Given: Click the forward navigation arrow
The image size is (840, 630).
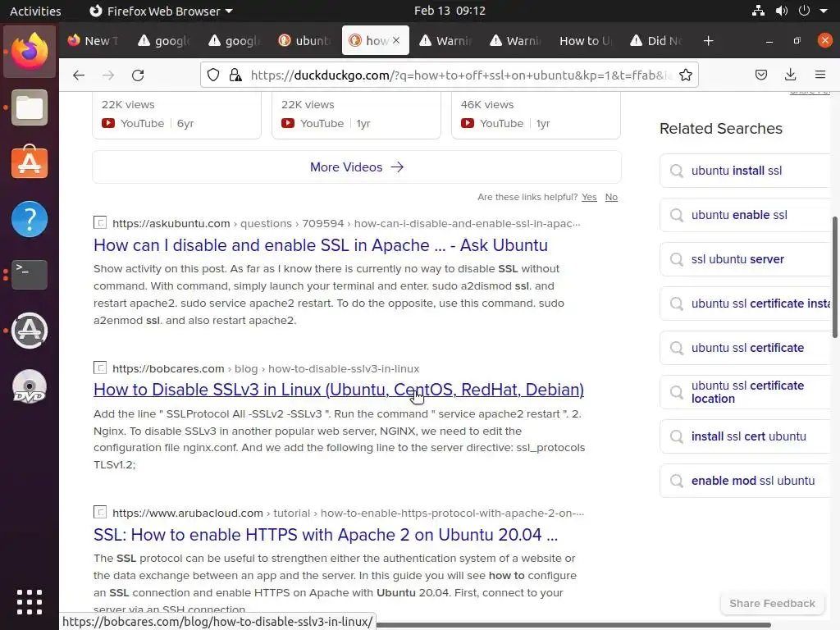Looking at the screenshot, I should 108,75.
